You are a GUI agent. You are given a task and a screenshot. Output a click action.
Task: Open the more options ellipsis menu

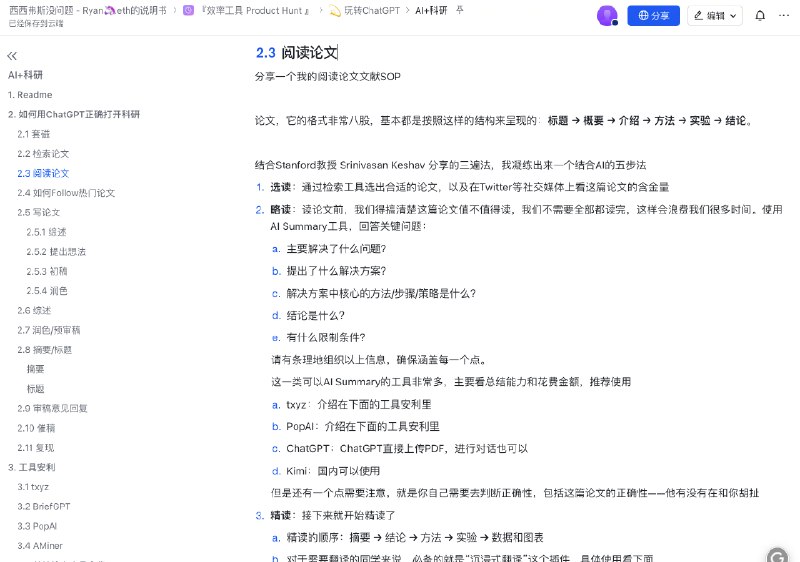(784, 16)
